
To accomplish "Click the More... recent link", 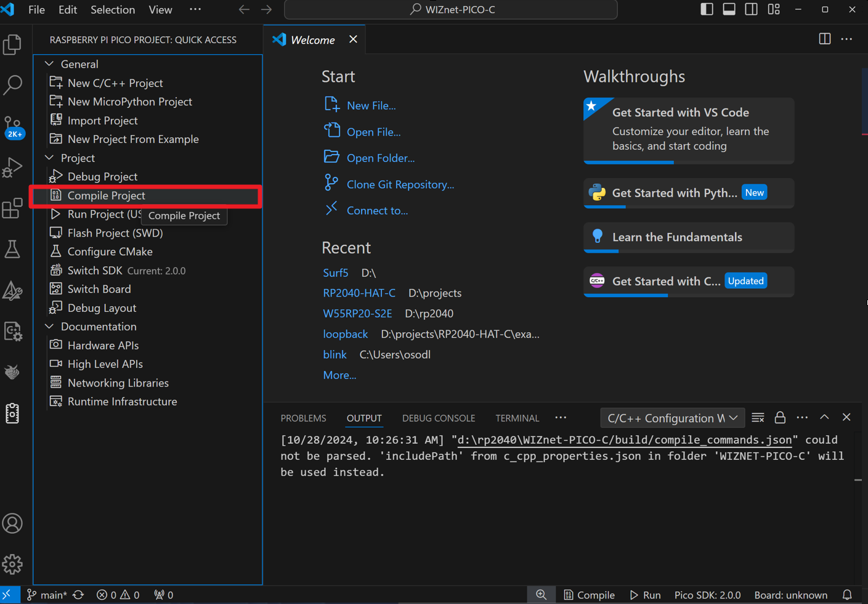I will click(339, 375).
